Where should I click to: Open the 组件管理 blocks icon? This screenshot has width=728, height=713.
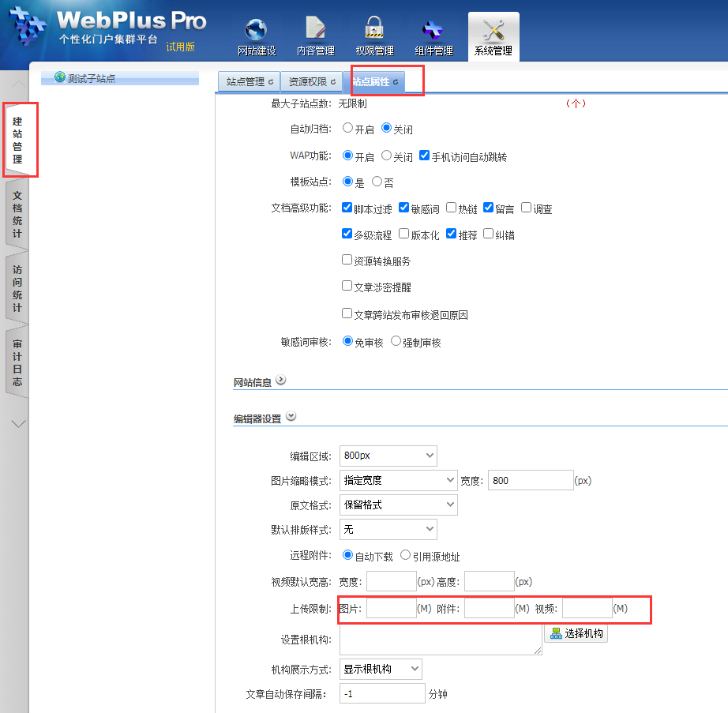(433, 30)
